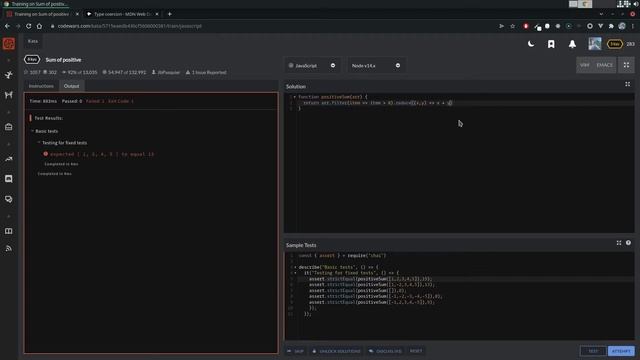The width and height of the screenshot is (640, 360).
Task: Click the satisfaction rating percentage stat
Action: pos(80,72)
